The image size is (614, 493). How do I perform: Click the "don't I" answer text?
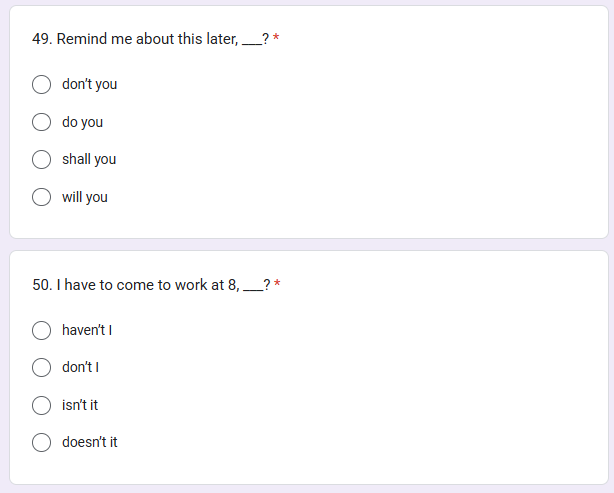[x=80, y=367]
